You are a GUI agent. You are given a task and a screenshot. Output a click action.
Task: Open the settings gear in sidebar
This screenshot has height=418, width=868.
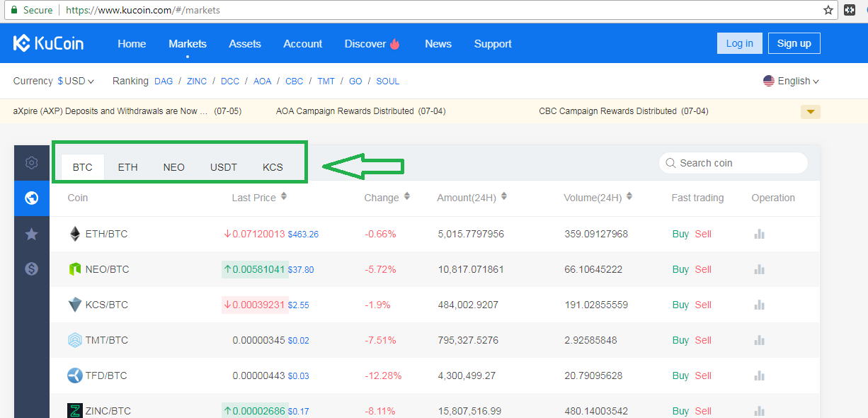pyautogui.click(x=31, y=163)
